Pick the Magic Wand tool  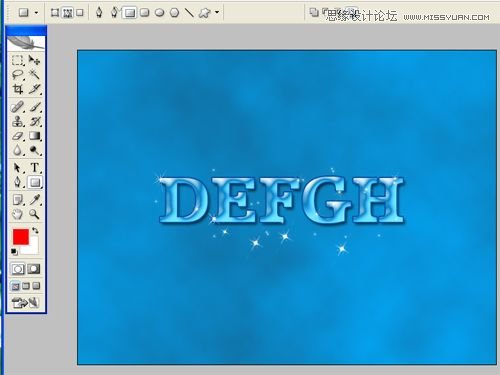(34, 74)
